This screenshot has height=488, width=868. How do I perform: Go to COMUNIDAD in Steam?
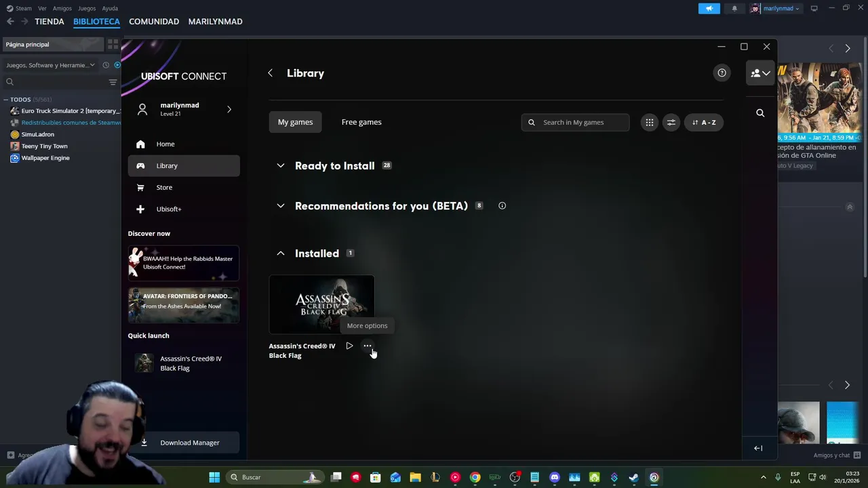pyautogui.click(x=154, y=22)
